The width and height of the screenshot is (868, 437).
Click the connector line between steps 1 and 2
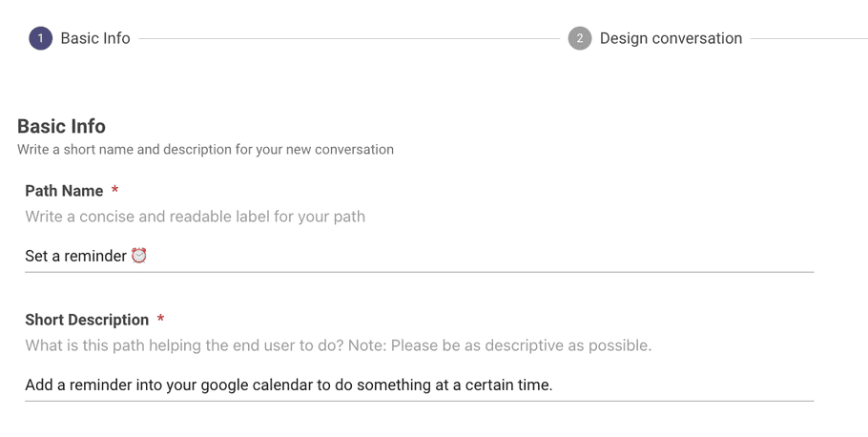coord(349,39)
